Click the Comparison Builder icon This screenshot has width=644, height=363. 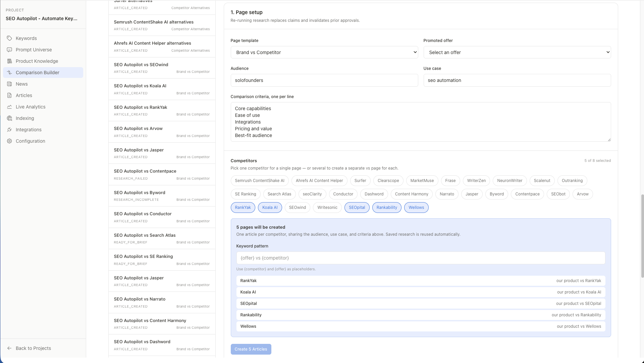click(9, 73)
